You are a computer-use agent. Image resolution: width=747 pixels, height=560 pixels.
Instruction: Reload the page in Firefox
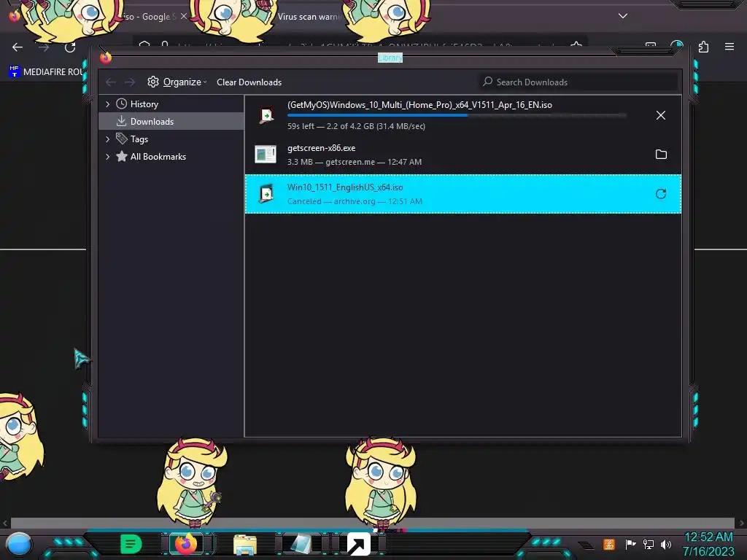pos(70,47)
